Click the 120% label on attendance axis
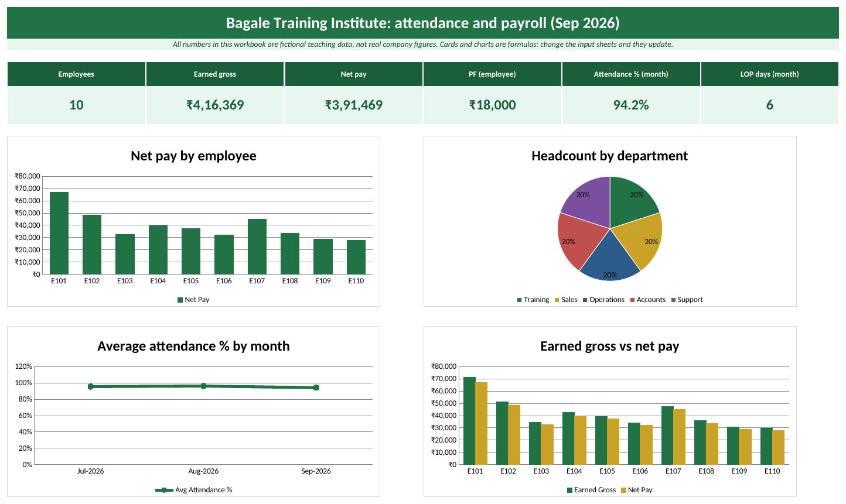The height and width of the screenshot is (504, 846). click(x=24, y=366)
